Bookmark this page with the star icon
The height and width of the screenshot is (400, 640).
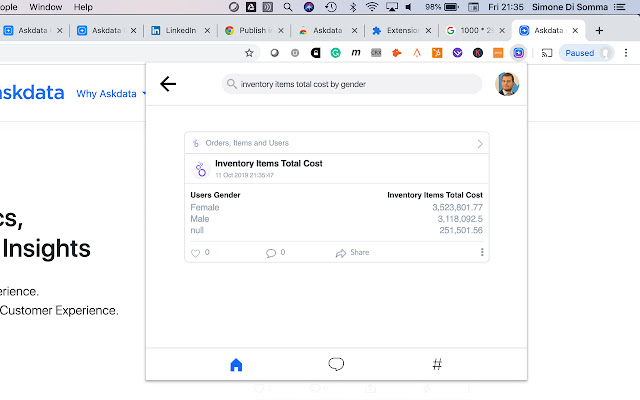pyautogui.click(x=249, y=53)
